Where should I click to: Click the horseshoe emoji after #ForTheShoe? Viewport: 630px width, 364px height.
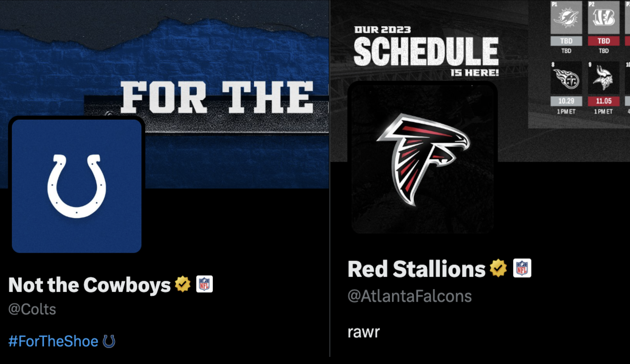[x=109, y=341]
